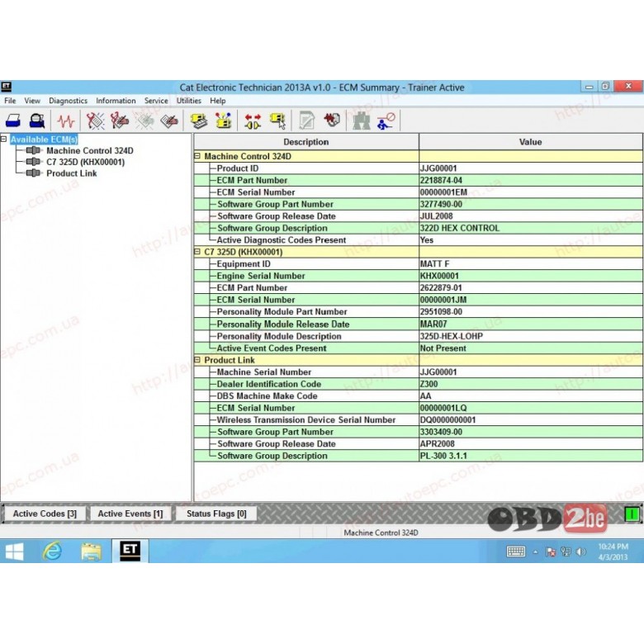Click the greyed-out events toolbar icon
The height and width of the screenshot is (644, 644).
point(144,121)
